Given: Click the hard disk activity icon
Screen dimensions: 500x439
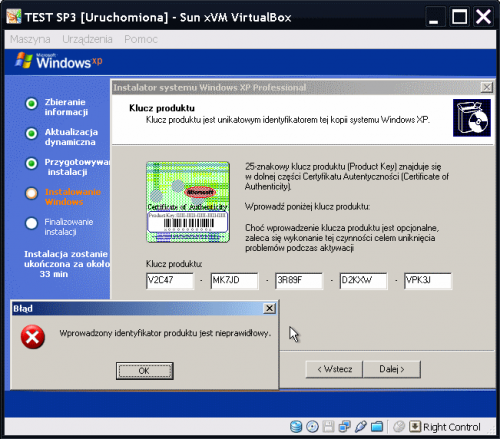Looking at the screenshot, I should click(296, 427).
